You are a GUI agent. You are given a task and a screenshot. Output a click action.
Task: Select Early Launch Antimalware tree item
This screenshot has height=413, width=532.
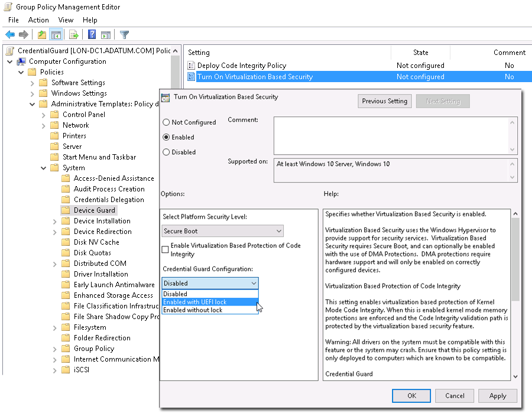[114, 285]
